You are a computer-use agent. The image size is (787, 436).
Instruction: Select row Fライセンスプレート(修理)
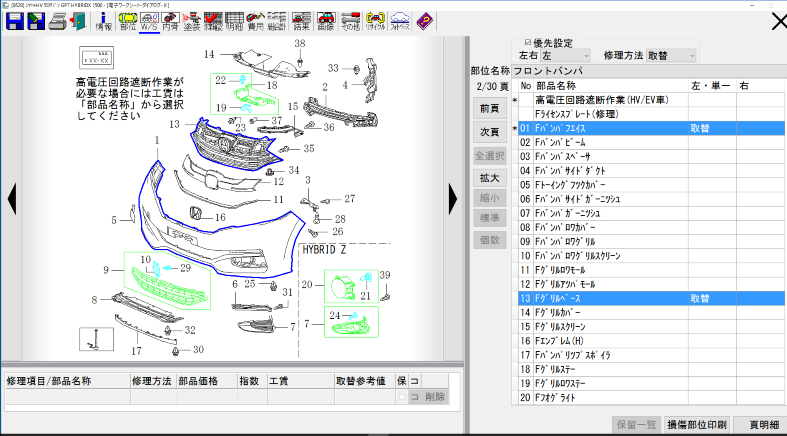pyautogui.click(x=652, y=114)
